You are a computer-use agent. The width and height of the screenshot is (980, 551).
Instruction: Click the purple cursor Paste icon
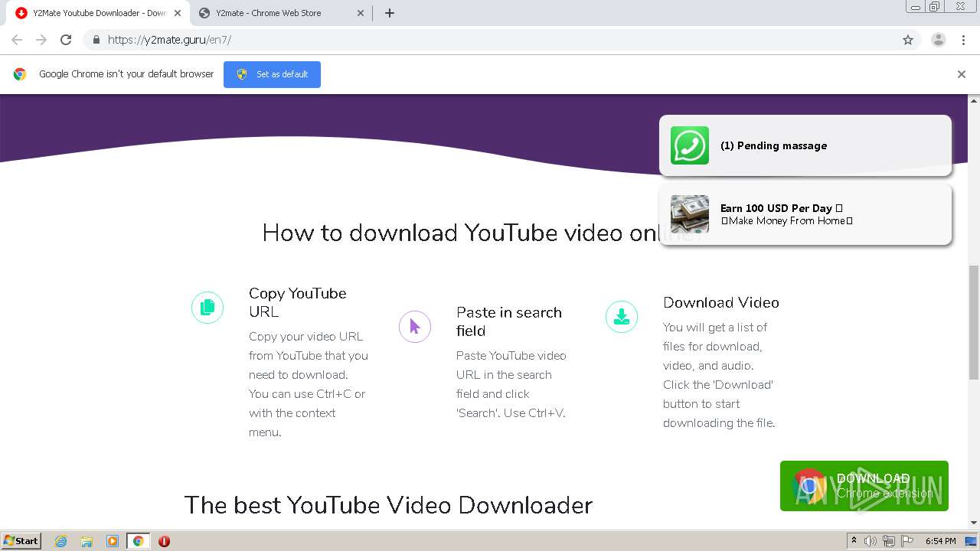pos(415,327)
